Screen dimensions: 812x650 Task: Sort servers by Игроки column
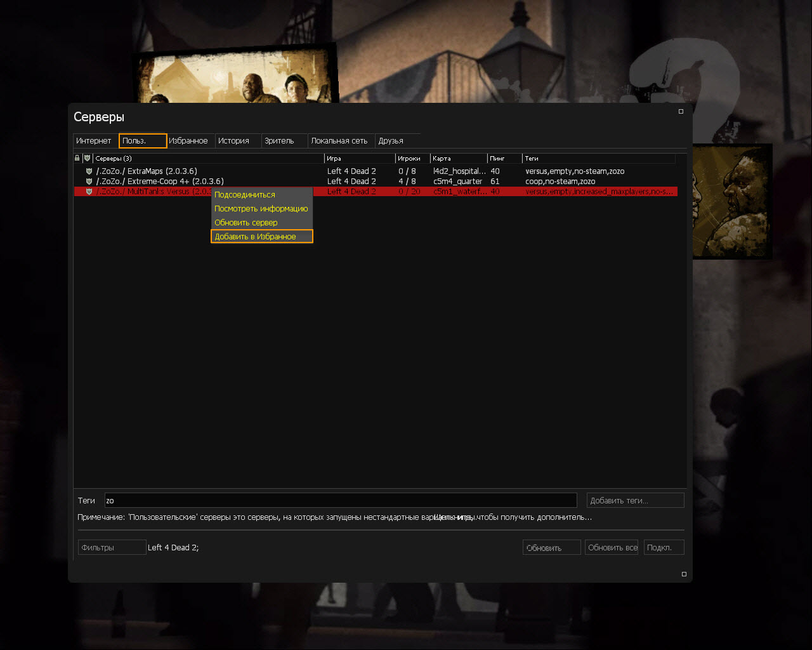[412, 158]
